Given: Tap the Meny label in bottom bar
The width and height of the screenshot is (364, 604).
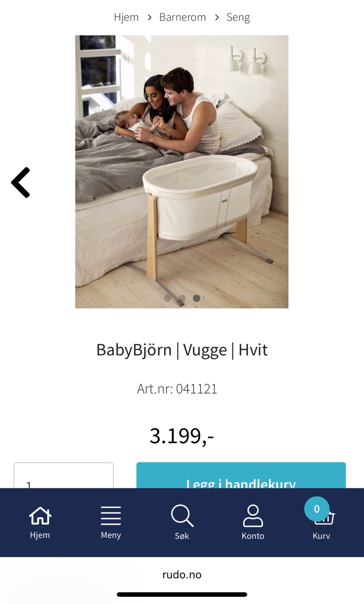Looking at the screenshot, I should pyautogui.click(x=111, y=535).
